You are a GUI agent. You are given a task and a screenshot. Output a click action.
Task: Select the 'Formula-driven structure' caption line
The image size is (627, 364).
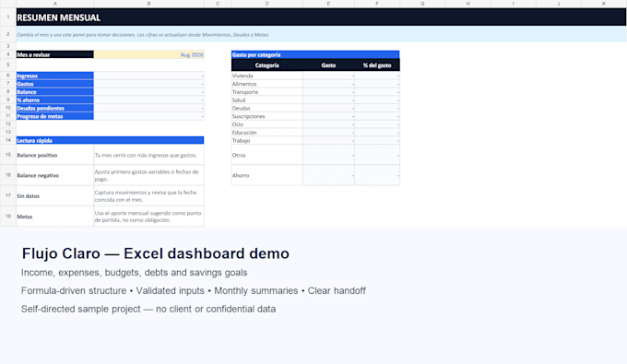pos(194,291)
